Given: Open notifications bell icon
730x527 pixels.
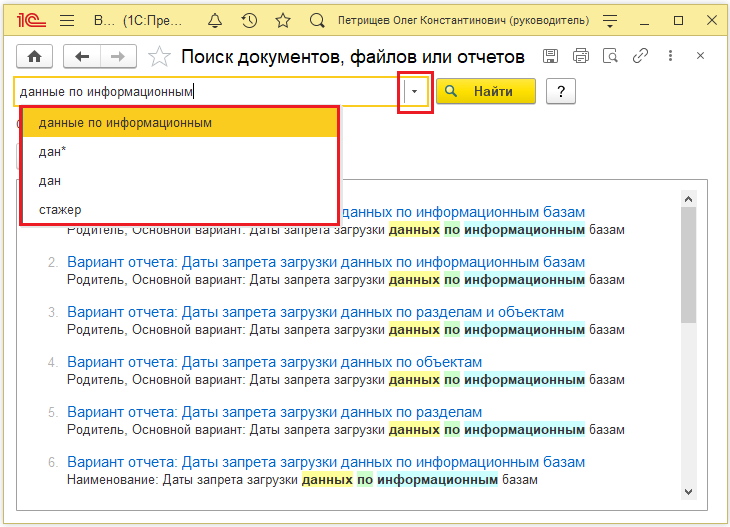Looking at the screenshot, I should [x=215, y=20].
